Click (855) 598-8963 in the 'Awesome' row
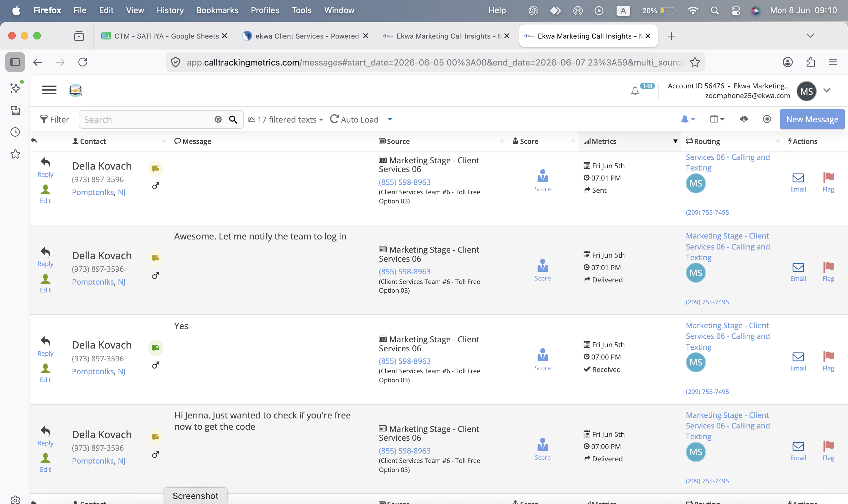The width and height of the screenshot is (848, 504). click(x=405, y=272)
